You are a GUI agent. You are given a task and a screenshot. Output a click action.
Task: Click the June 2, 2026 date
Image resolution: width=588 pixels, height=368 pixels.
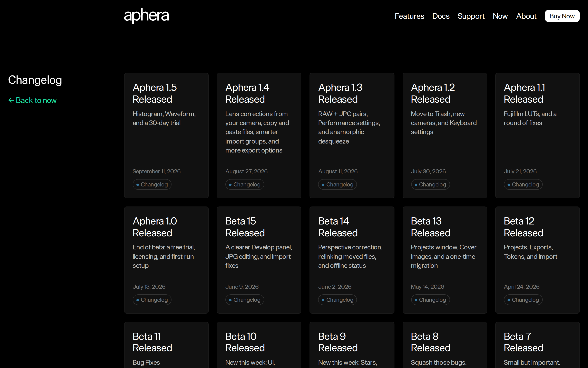coord(335,287)
